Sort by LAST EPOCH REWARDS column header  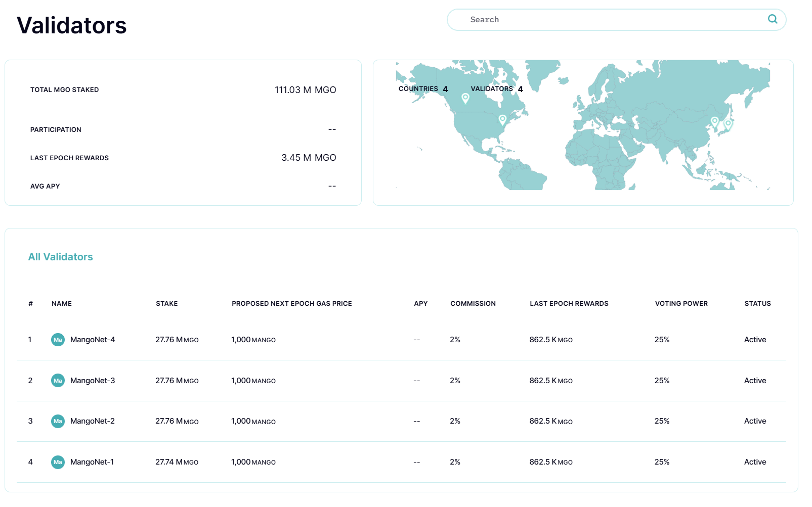click(x=569, y=303)
